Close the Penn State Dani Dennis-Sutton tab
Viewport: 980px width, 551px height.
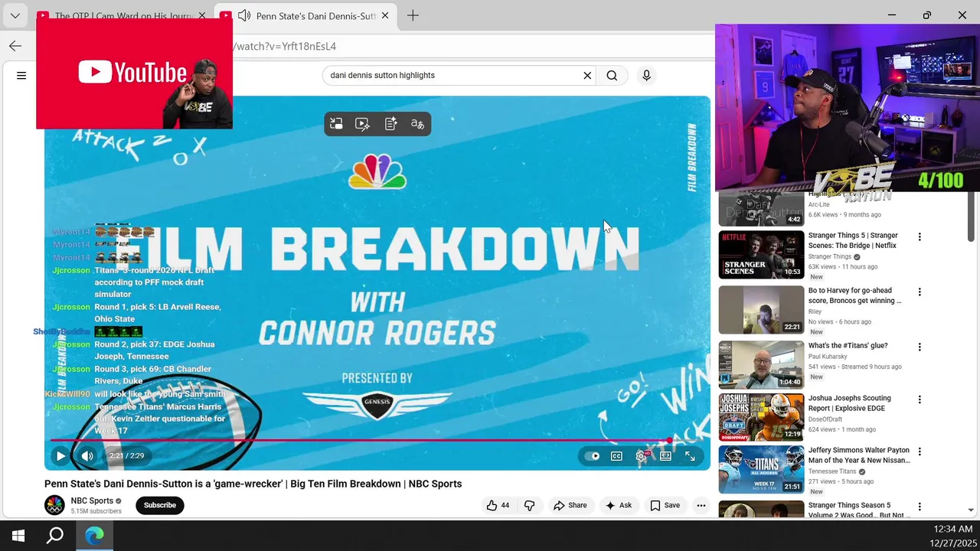(385, 15)
